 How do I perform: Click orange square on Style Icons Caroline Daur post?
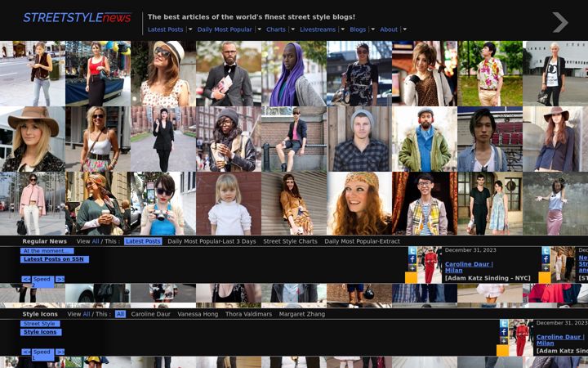click(502, 350)
